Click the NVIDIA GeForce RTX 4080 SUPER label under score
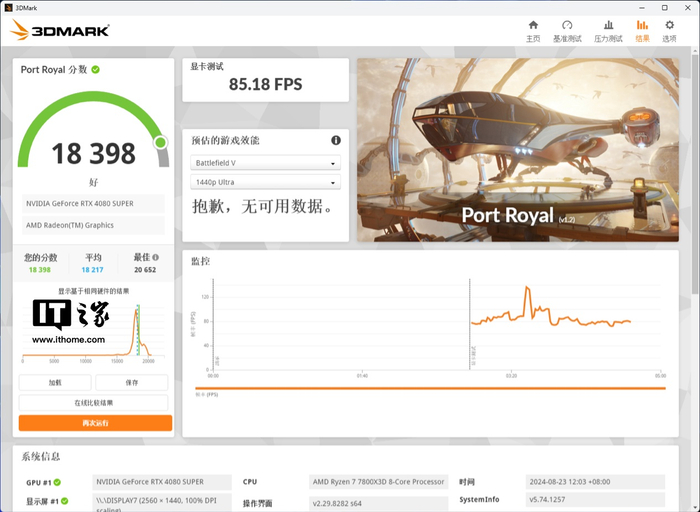The width and height of the screenshot is (700, 512). tap(93, 204)
